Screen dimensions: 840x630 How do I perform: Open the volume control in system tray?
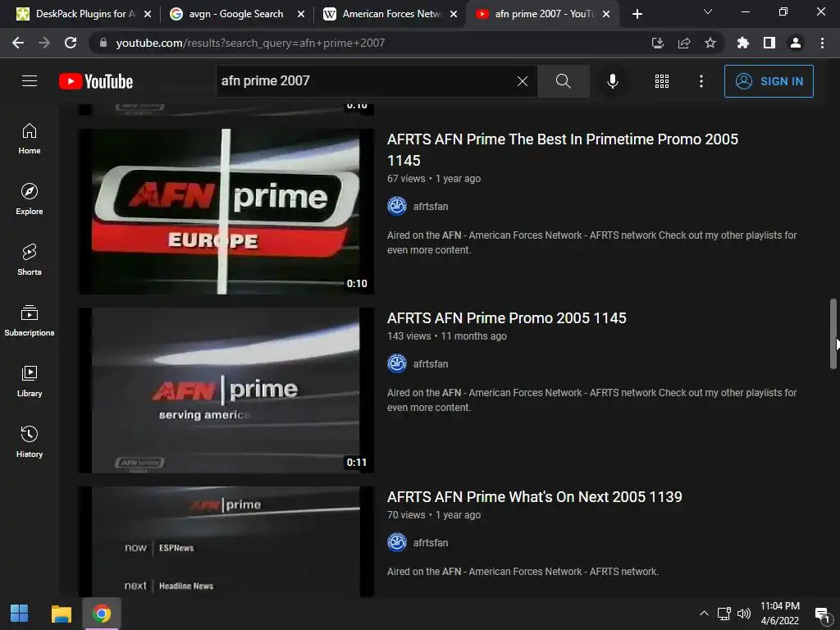[x=743, y=614]
